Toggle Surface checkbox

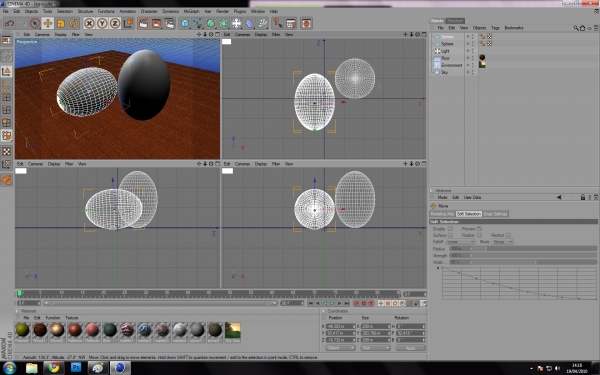pos(450,235)
